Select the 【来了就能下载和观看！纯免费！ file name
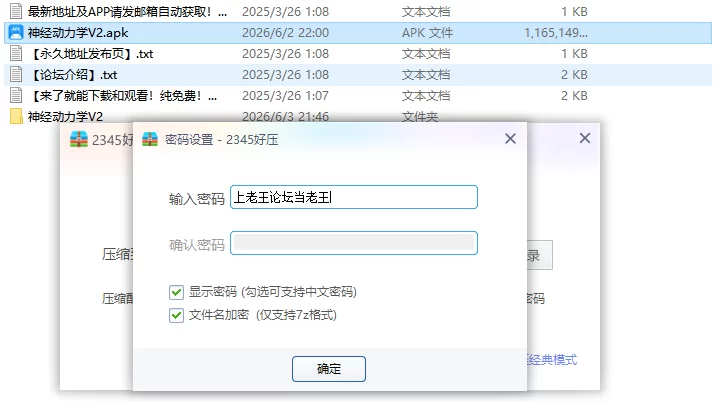 tap(122, 96)
